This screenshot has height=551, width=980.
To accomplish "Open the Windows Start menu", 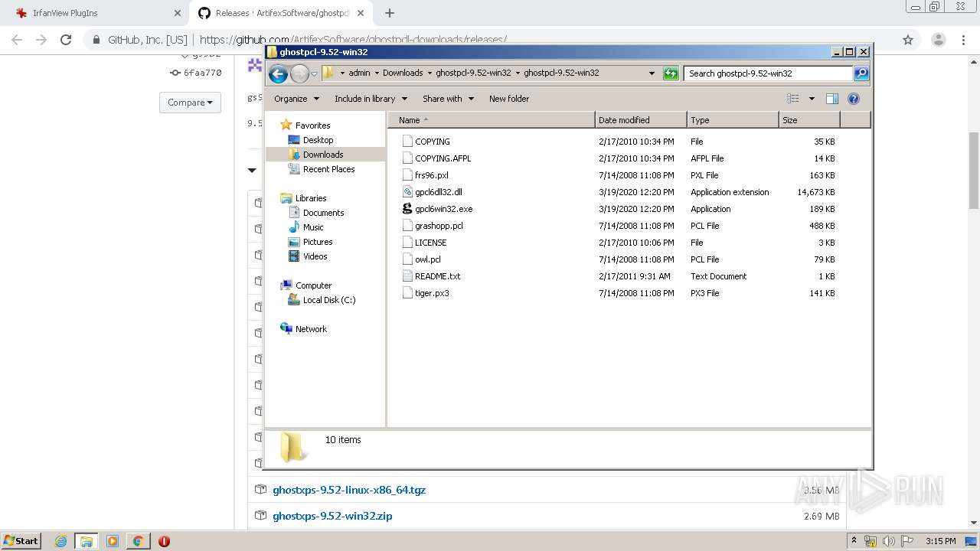I will point(21,540).
